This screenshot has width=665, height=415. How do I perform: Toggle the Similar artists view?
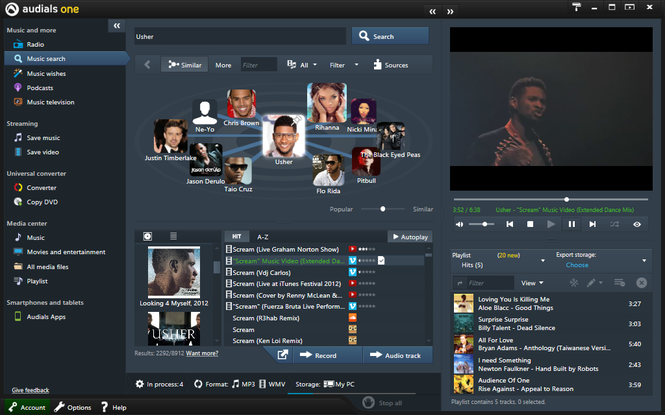pos(184,65)
